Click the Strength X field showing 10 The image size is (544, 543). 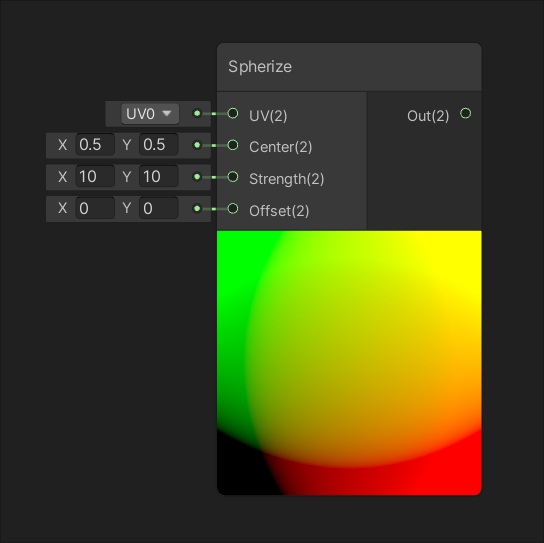(95, 177)
